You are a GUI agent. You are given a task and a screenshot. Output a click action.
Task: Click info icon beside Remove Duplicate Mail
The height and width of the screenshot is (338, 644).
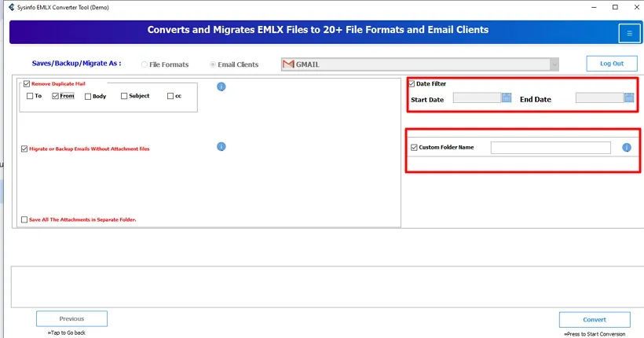point(221,86)
